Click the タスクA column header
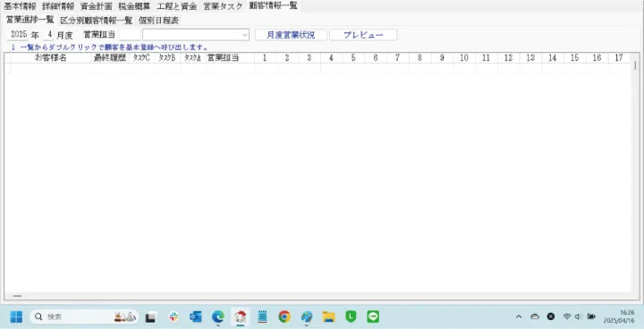This screenshot has width=644, height=329. coord(192,58)
